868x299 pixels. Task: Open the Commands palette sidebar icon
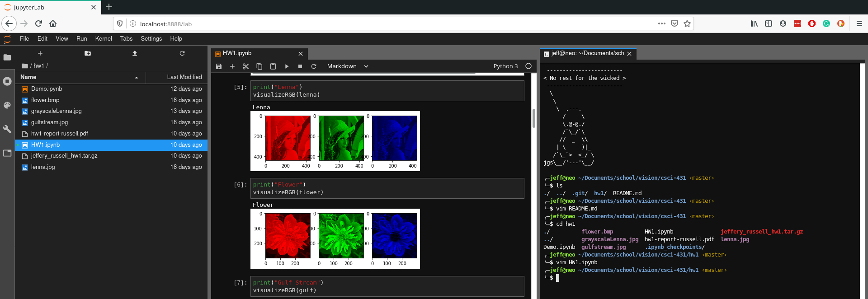click(x=7, y=105)
